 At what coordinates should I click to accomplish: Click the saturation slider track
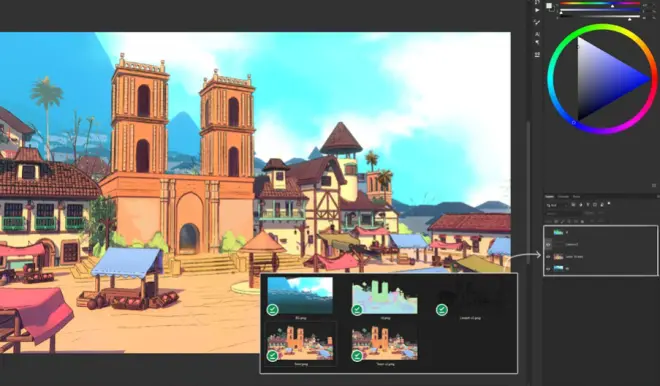600,10
